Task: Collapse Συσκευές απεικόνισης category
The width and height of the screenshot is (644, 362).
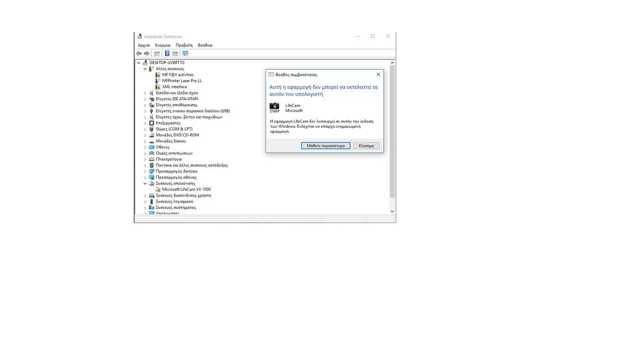Action: click(145, 184)
